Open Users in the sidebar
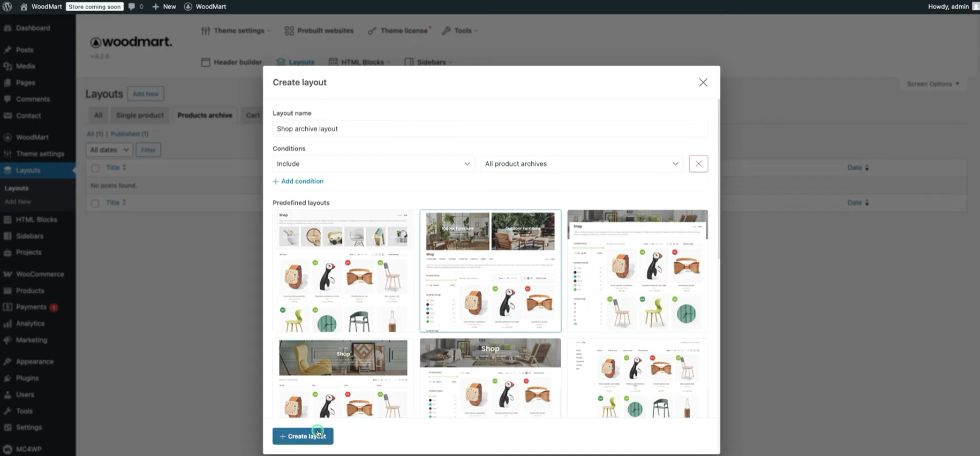The height and width of the screenshot is (456, 980). 25,394
